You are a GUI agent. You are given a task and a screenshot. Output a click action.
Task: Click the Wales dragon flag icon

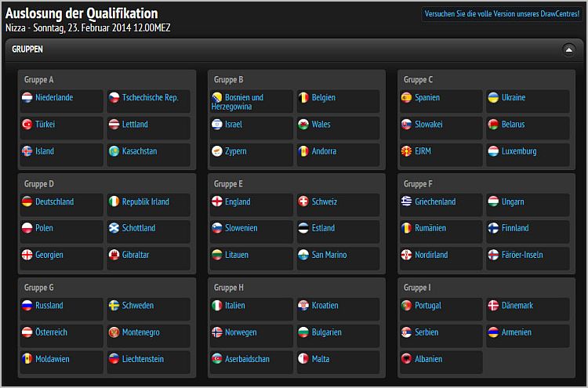[303, 125]
